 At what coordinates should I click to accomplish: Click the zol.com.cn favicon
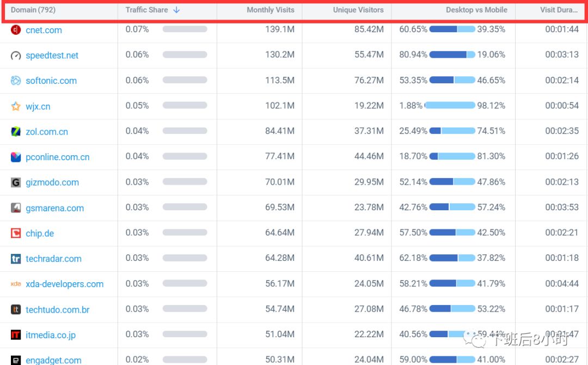[16, 132]
